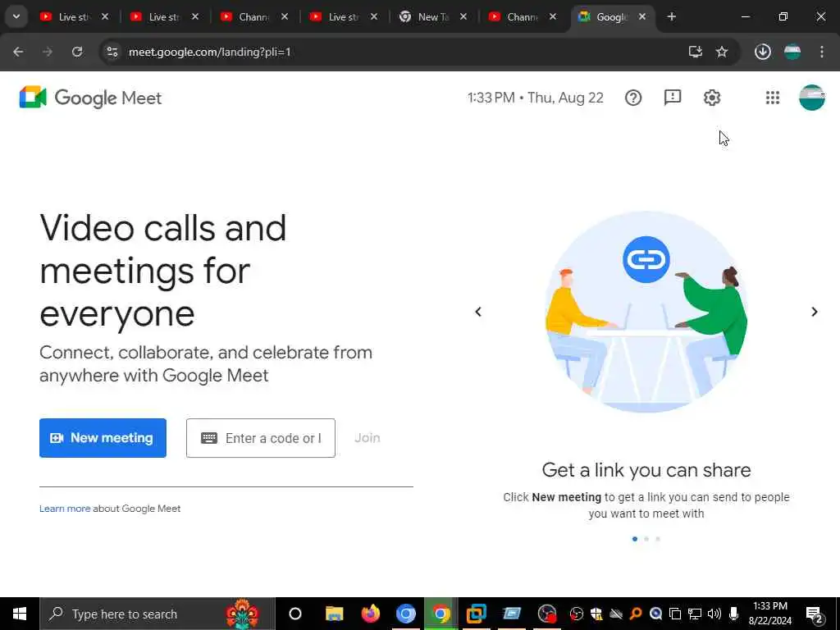Focus the Enter a code field

pyautogui.click(x=261, y=438)
